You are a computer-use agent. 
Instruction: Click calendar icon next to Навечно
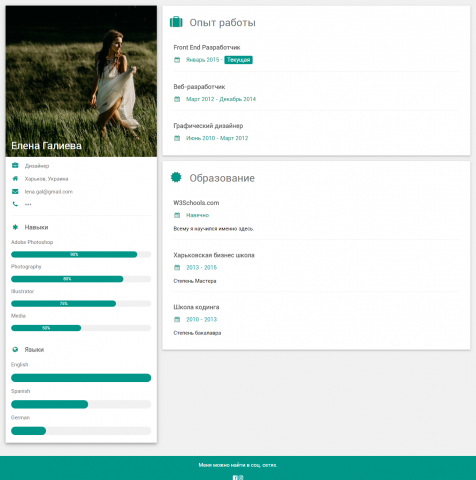click(177, 215)
